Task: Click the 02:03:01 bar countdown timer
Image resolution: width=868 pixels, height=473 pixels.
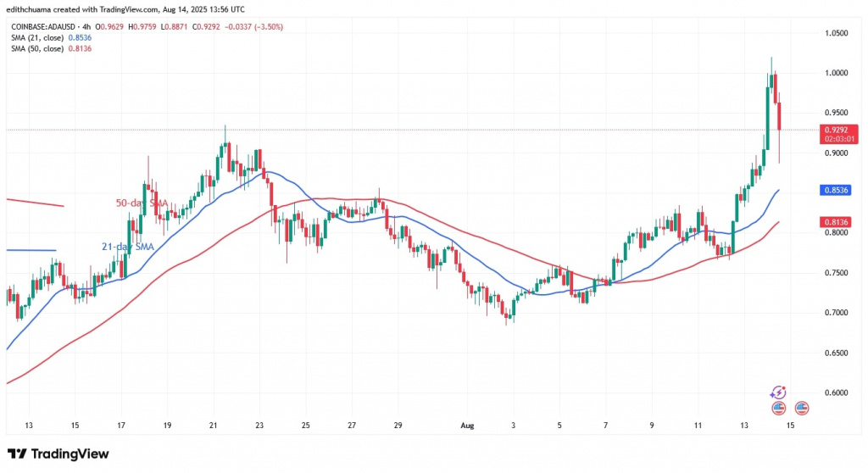Action: point(837,138)
